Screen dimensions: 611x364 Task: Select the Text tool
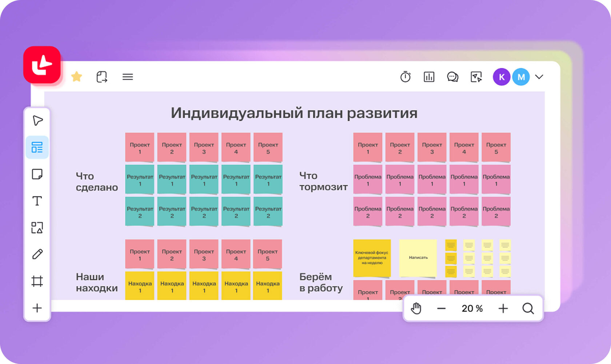[37, 200]
